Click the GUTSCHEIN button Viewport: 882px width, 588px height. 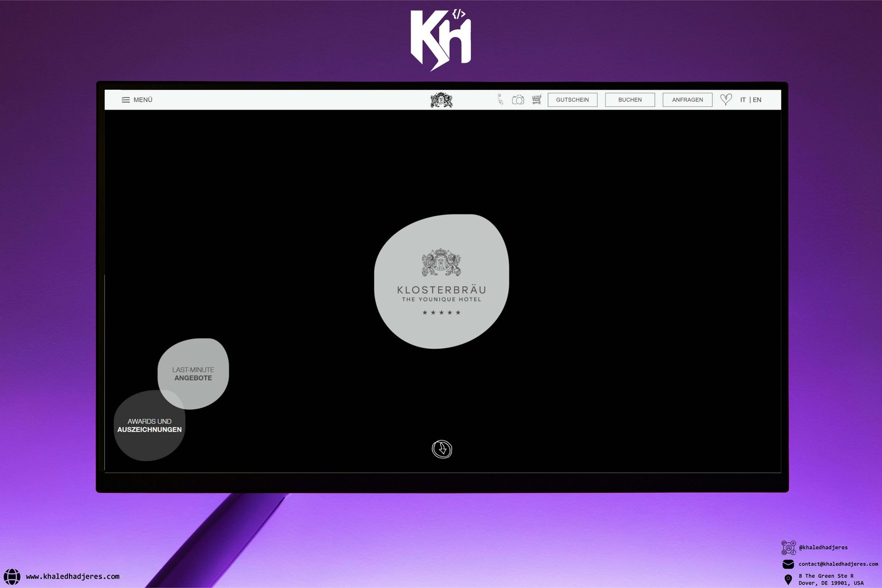(x=572, y=100)
